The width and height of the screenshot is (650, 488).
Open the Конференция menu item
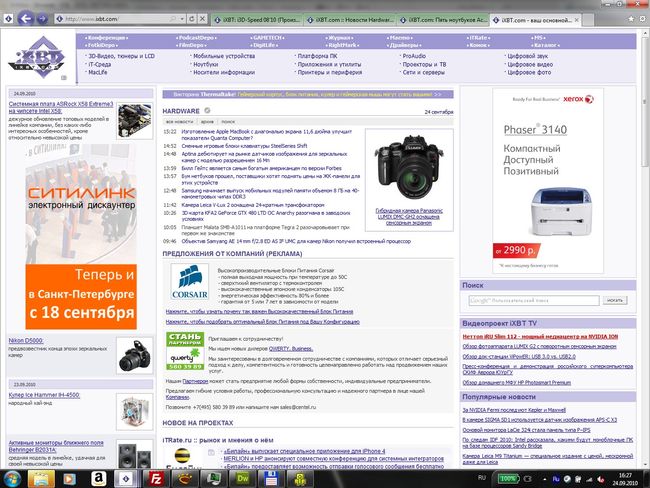(107, 38)
